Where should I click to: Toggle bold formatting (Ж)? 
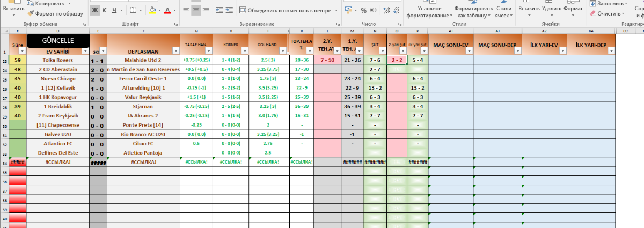(x=95, y=10)
